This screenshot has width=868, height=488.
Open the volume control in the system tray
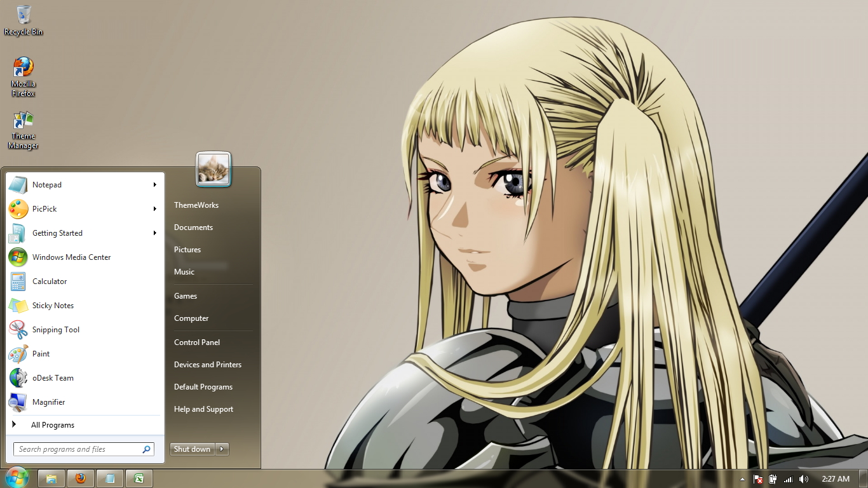point(803,479)
